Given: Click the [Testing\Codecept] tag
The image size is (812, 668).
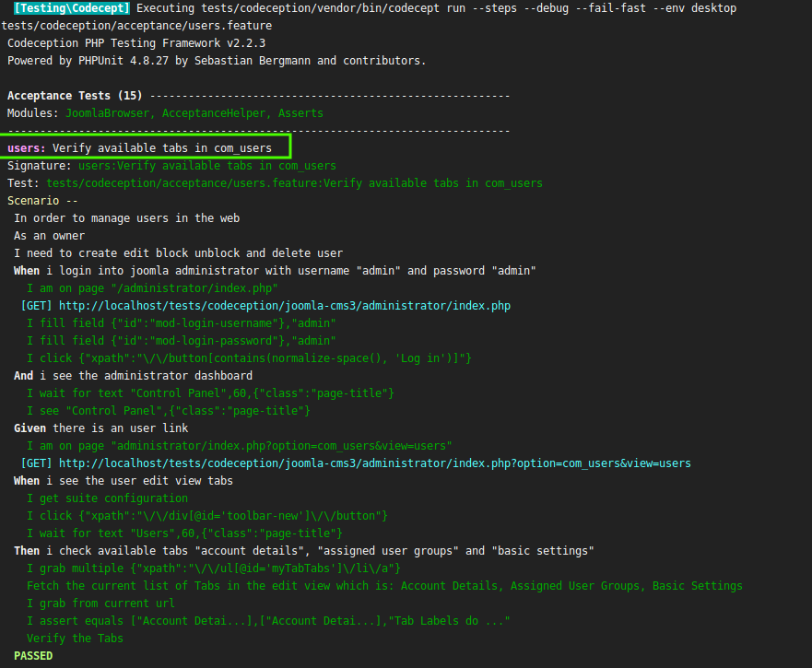Looking at the screenshot, I should point(72,8).
